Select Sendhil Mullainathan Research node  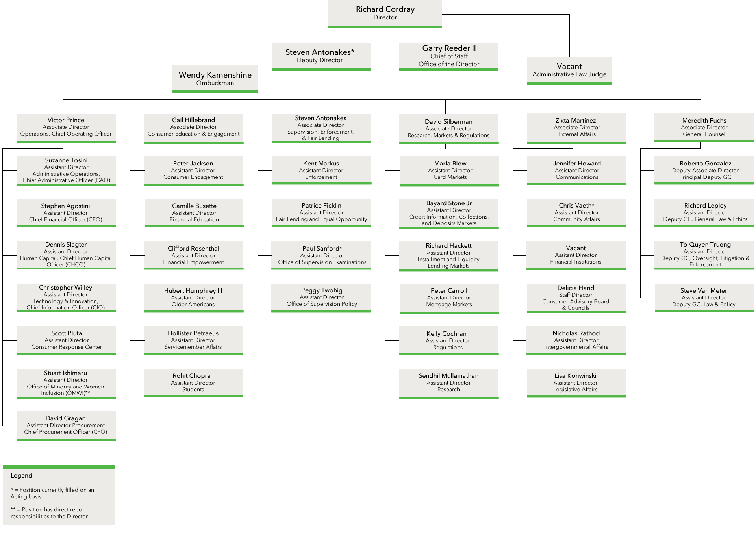443,385
